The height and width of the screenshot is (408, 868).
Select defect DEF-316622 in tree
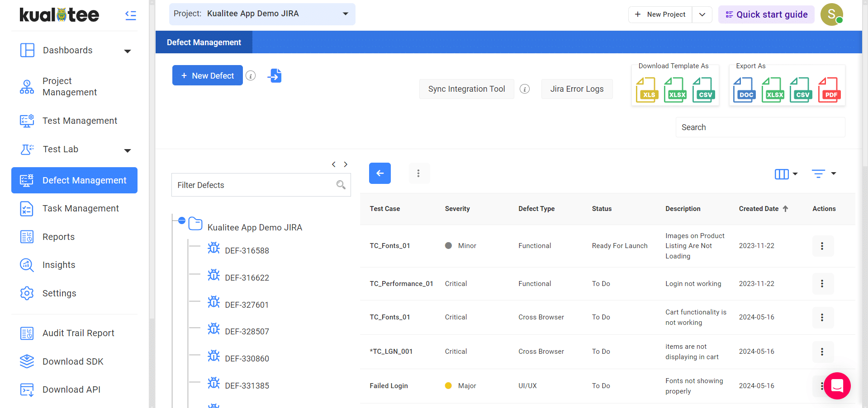tap(247, 277)
